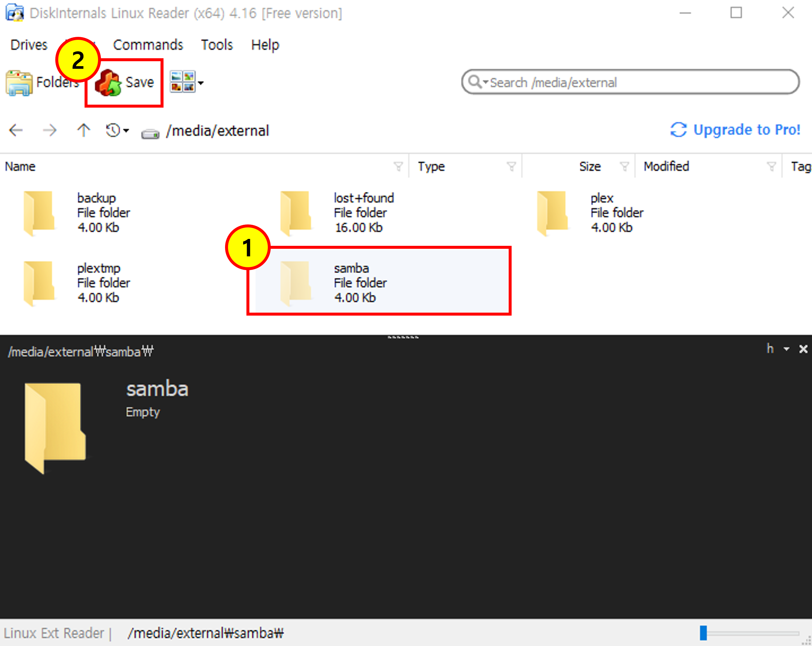
Task: Open the preview pane mode dropdown
Action: click(786, 349)
